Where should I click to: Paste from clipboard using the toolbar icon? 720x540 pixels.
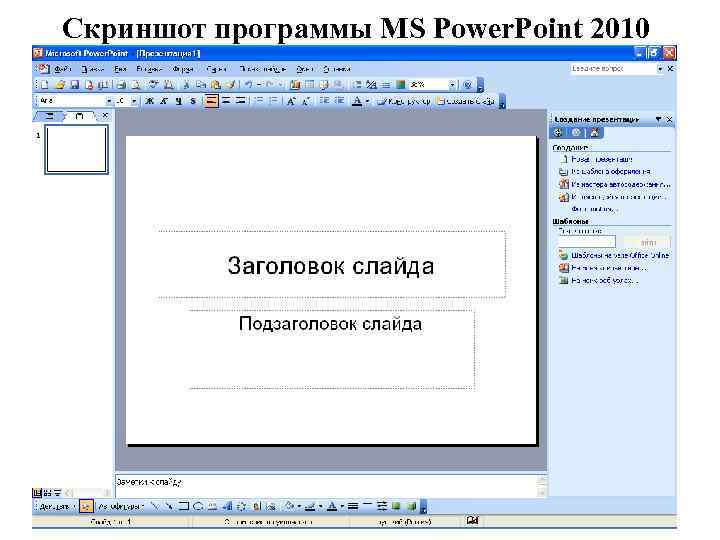(x=216, y=85)
